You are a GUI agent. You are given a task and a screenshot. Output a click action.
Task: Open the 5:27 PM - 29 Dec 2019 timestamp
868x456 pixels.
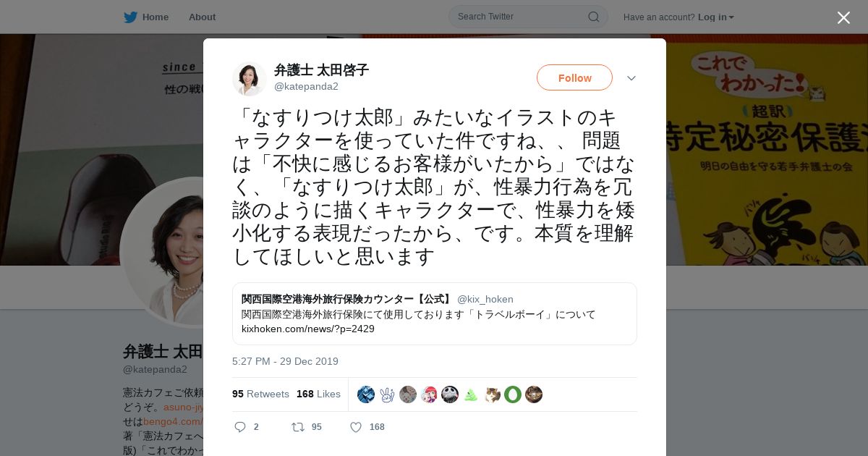pos(285,361)
